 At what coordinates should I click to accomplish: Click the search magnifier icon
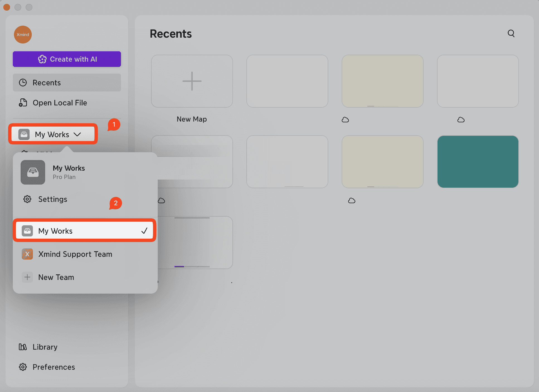(x=511, y=33)
